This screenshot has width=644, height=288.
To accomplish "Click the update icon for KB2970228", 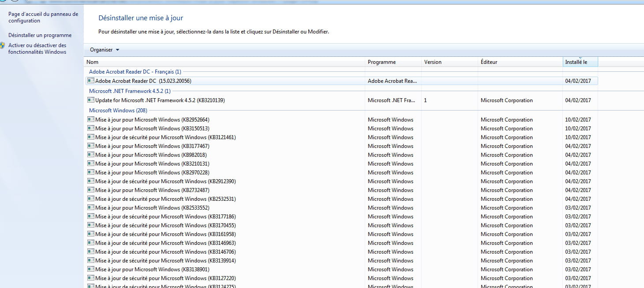I will 91,172.
